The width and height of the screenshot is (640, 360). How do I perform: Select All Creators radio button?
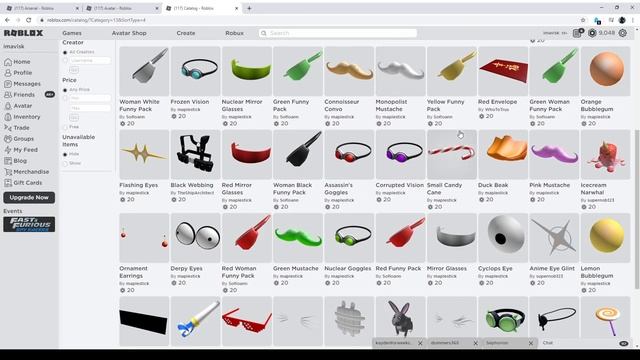tap(65, 52)
